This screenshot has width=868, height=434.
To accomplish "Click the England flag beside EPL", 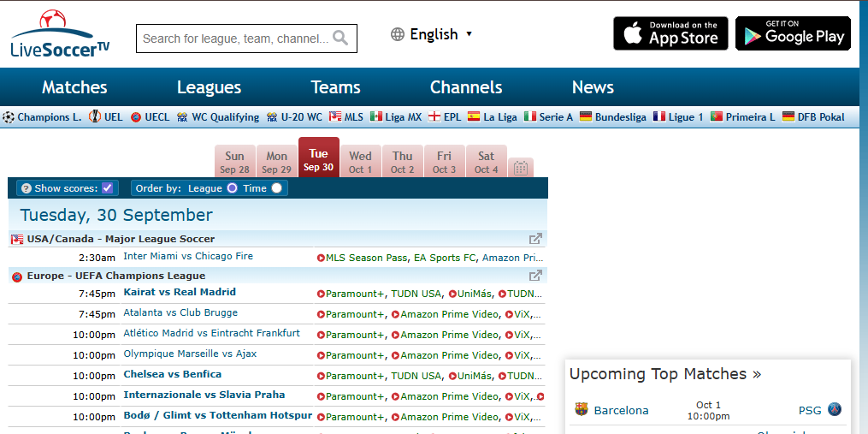I will (x=434, y=116).
